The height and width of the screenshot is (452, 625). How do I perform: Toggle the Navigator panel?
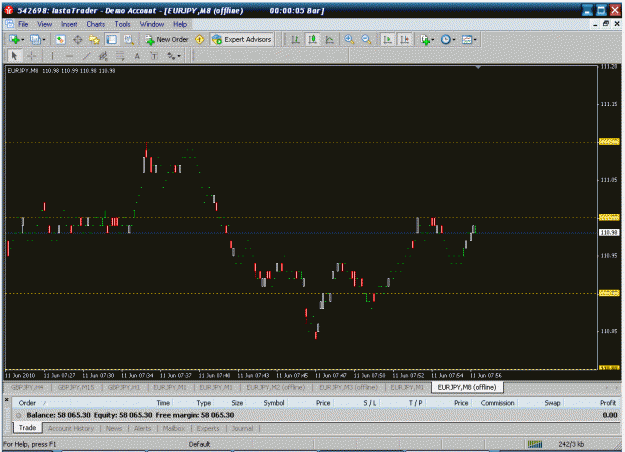94,39
